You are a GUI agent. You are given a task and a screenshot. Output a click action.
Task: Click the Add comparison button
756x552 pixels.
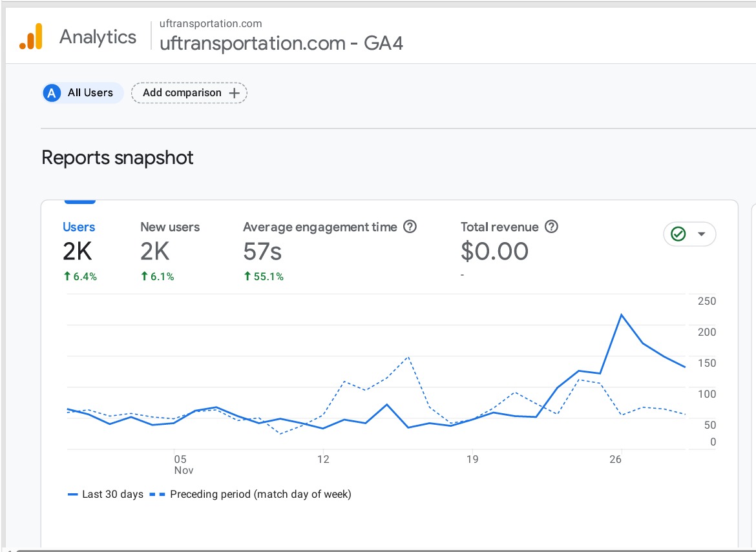point(189,93)
